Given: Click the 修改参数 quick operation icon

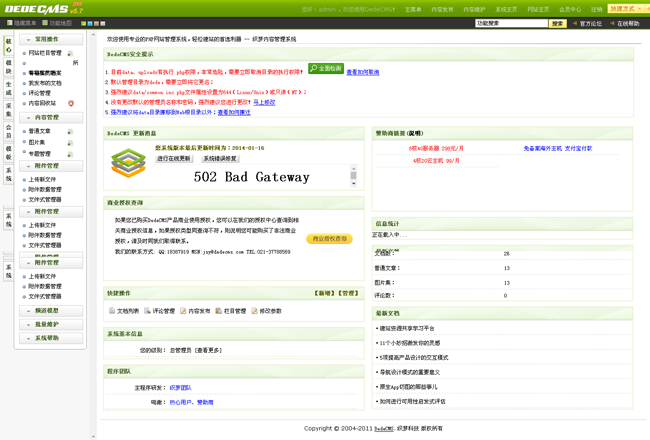Looking at the screenshot, I should point(254,311).
